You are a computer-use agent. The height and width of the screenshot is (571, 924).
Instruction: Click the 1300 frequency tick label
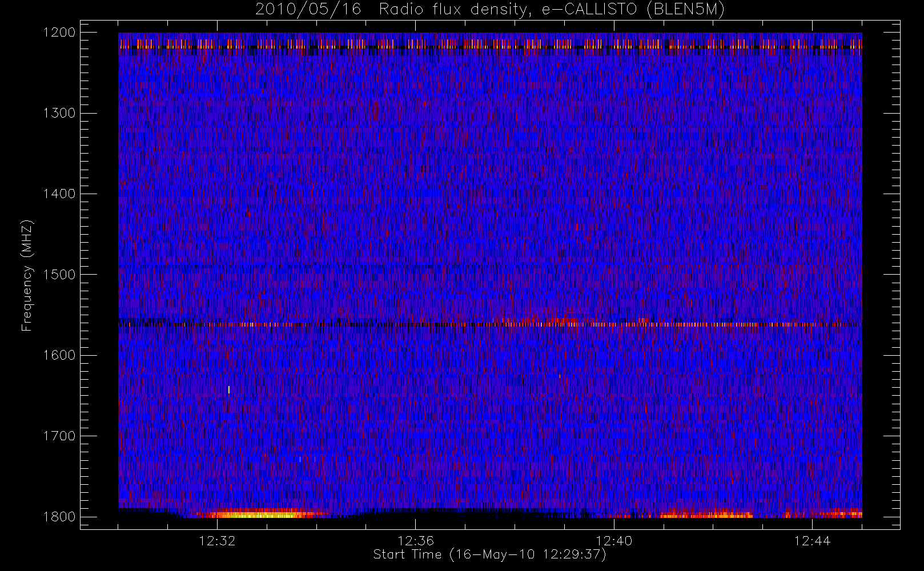coord(59,113)
